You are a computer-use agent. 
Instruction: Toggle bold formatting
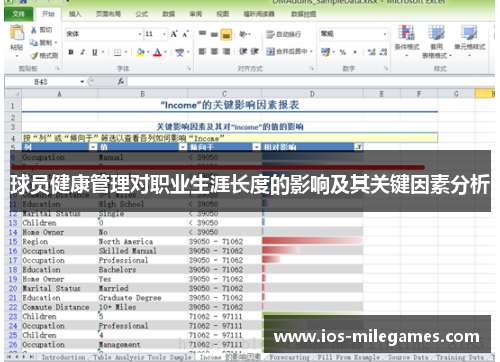coord(71,52)
